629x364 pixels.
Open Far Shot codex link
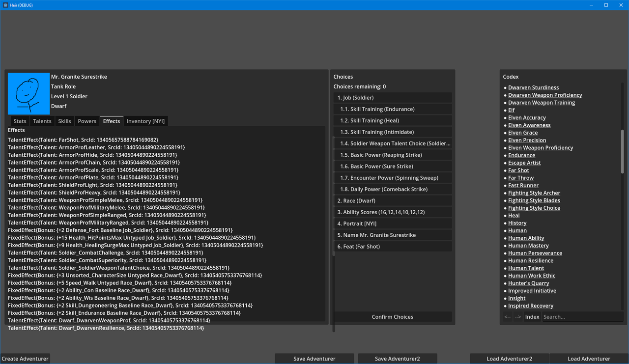coord(518,170)
